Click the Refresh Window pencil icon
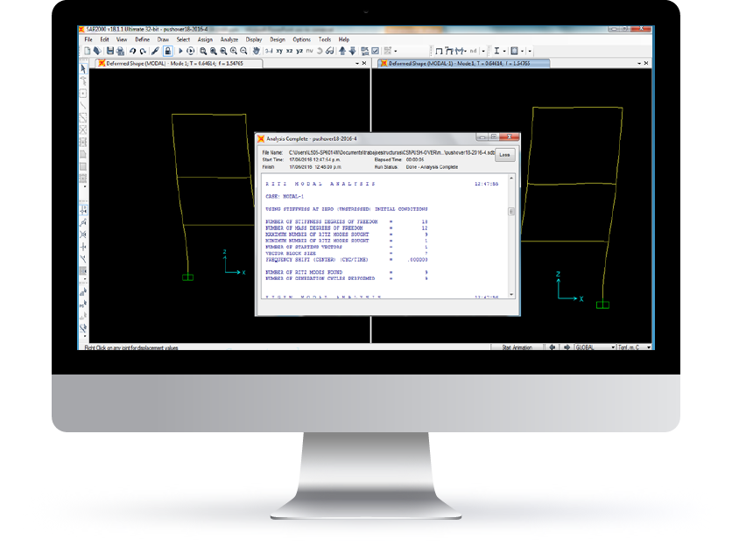 (x=156, y=51)
